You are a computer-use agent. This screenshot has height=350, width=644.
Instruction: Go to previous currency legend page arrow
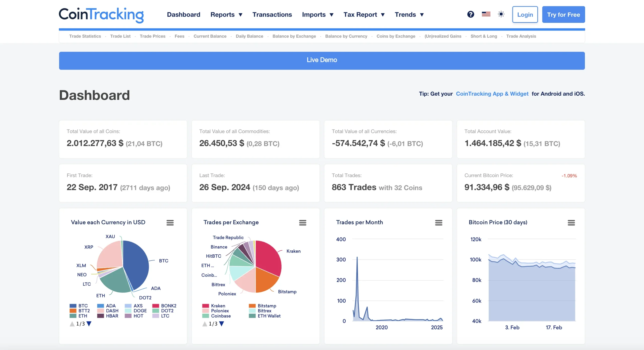[72, 324]
